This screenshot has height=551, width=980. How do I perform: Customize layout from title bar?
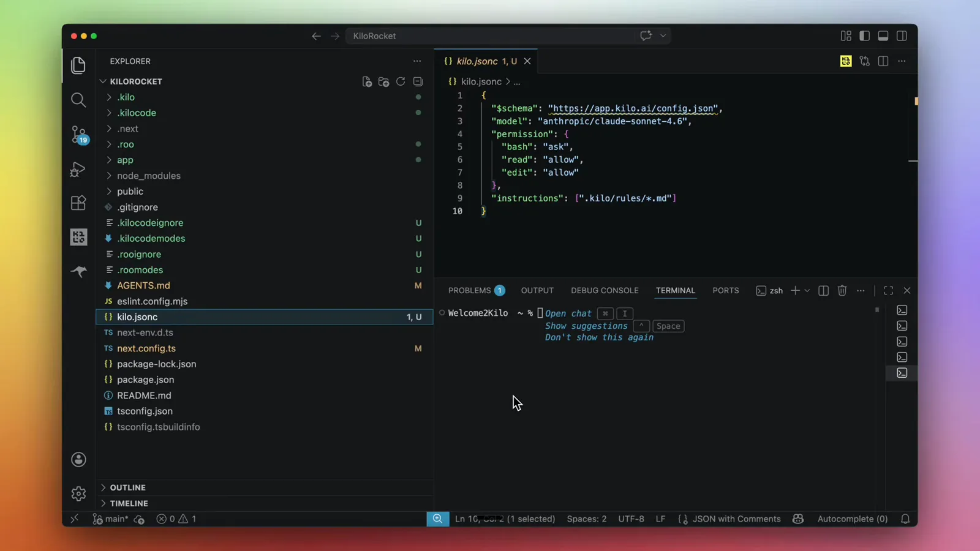pos(846,36)
